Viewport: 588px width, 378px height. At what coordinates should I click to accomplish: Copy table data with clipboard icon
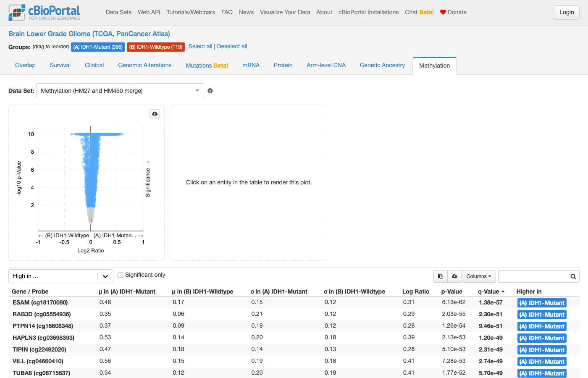(x=441, y=276)
